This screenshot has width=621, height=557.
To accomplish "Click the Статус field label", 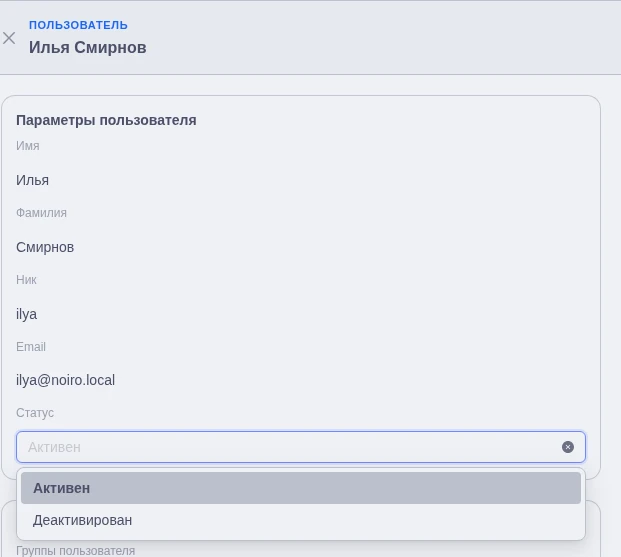I will [x=35, y=413].
